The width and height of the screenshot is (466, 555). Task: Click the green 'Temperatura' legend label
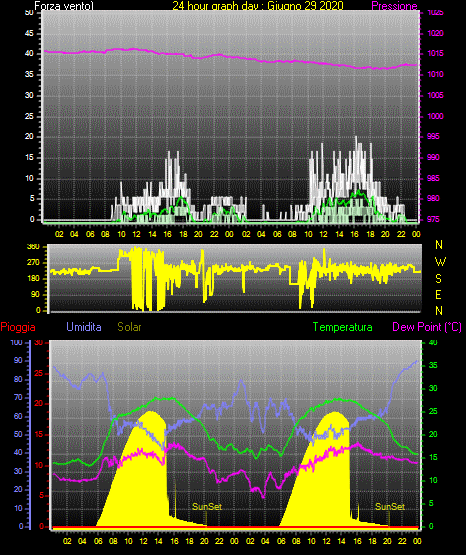coord(343,327)
